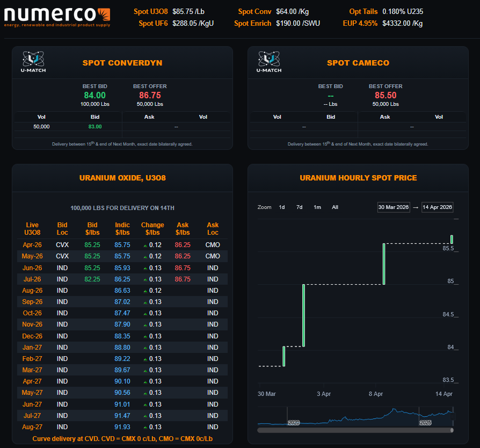Click the right handle of chart navigator
Viewport: 480px width, 448px height.
453,416
